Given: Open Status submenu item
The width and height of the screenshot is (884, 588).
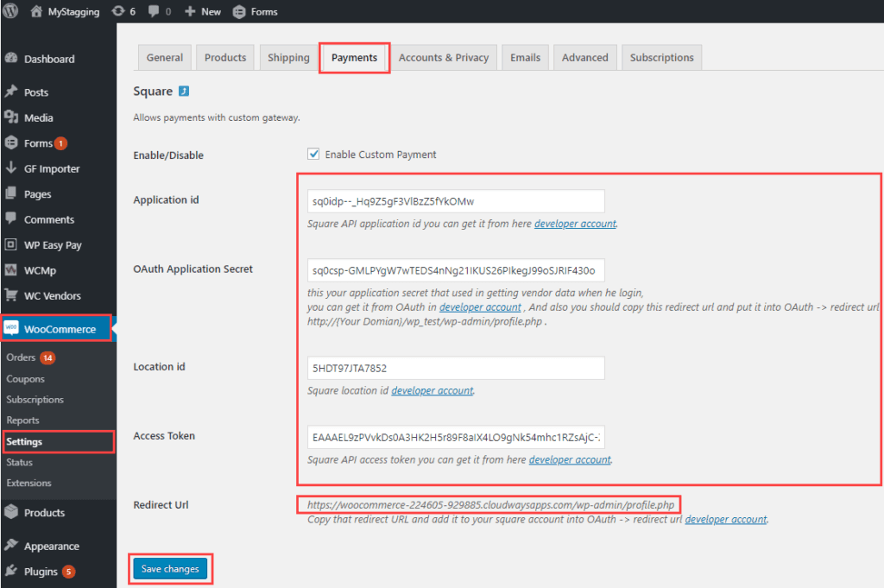Looking at the screenshot, I should (19, 462).
